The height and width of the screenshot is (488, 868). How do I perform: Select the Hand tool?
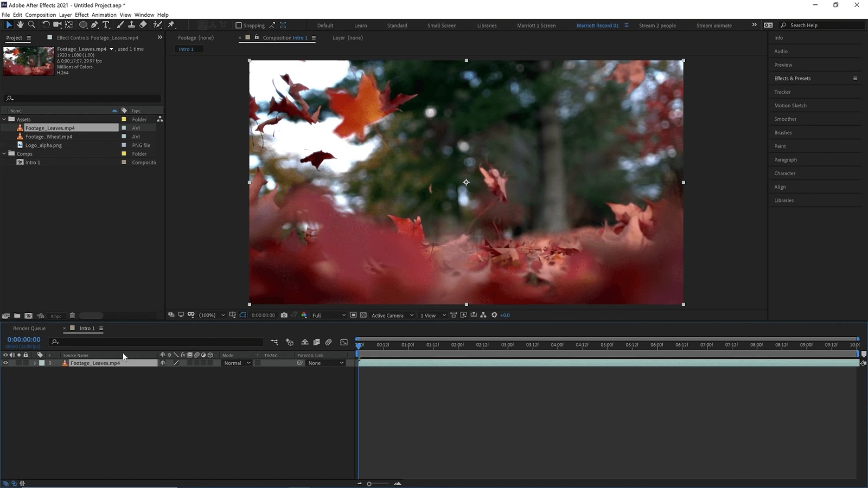pyautogui.click(x=20, y=25)
